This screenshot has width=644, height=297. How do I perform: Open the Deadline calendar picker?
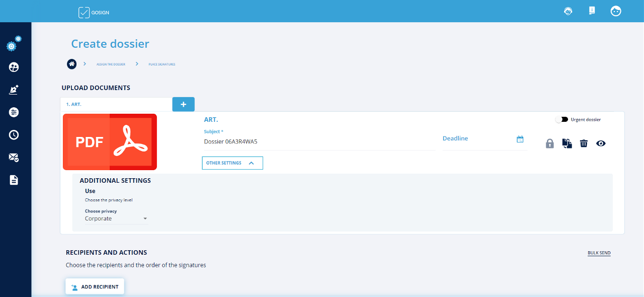pos(520,139)
